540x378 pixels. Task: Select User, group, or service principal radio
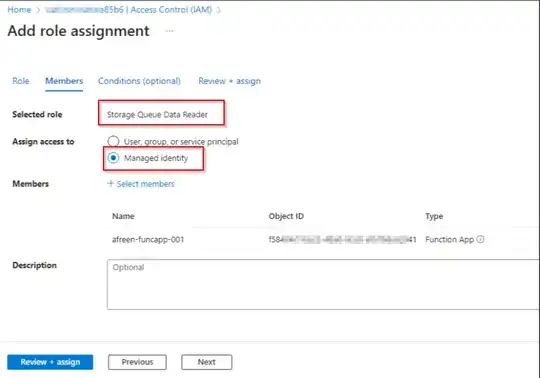pyautogui.click(x=113, y=141)
